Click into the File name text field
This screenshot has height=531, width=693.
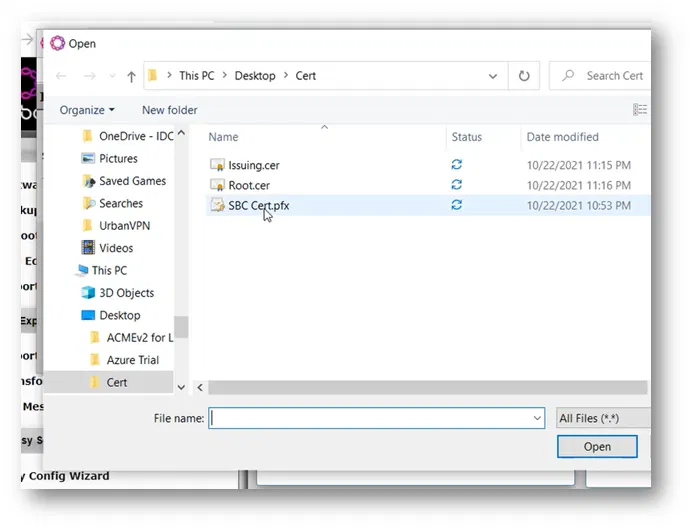[x=370, y=418]
